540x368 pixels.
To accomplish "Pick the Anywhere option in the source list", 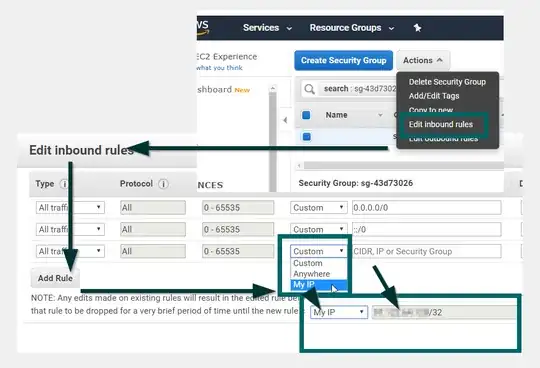I will point(312,274).
